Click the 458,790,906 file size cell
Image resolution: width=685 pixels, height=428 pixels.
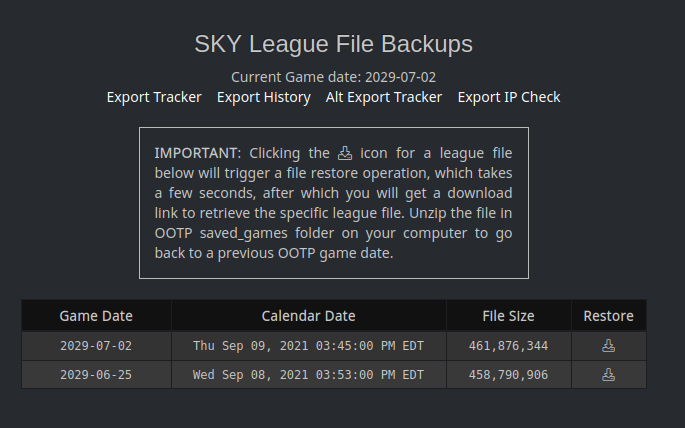(509, 375)
